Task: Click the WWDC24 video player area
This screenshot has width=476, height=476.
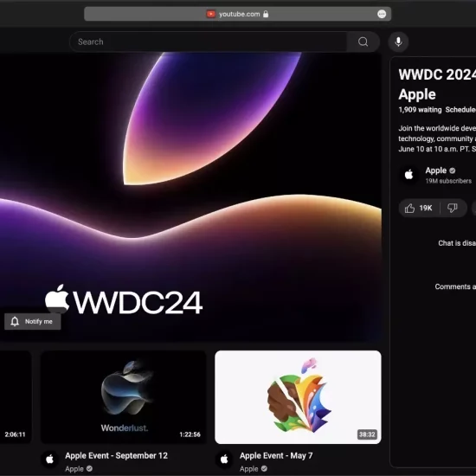Action: (x=190, y=197)
